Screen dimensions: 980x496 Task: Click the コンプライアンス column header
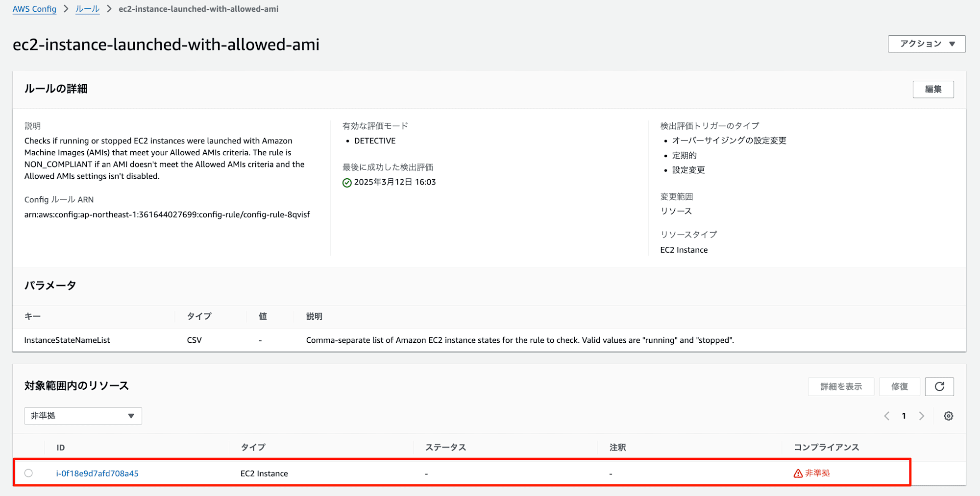(x=826, y=448)
